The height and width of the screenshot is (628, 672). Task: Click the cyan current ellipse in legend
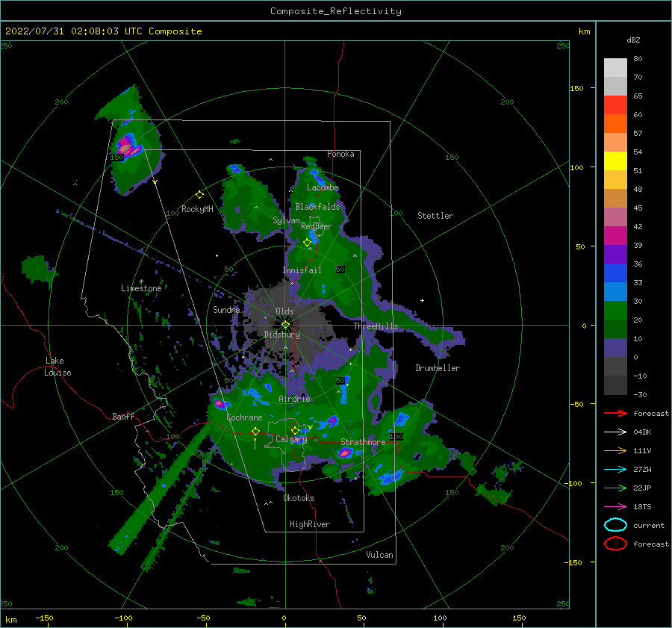(615, 525)
